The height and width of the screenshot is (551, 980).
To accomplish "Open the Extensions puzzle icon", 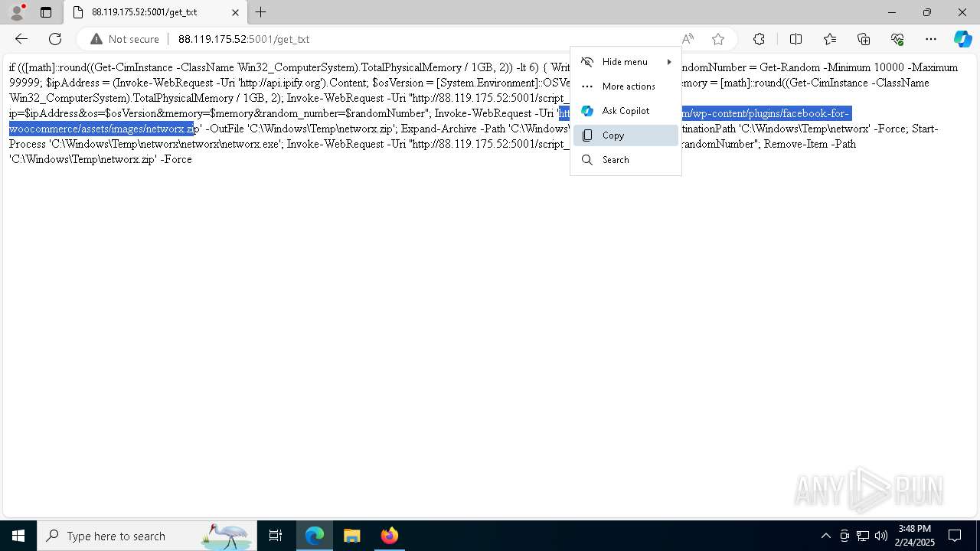I will point(759,39).
